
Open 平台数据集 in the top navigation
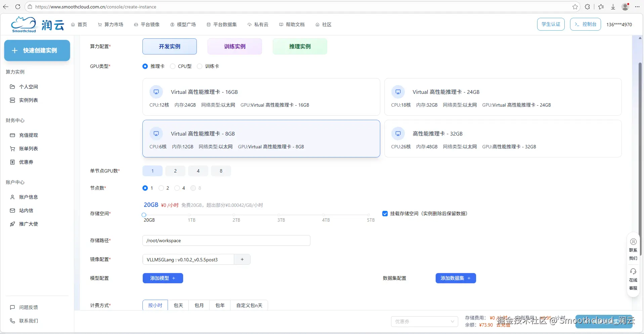coord(222,25)
